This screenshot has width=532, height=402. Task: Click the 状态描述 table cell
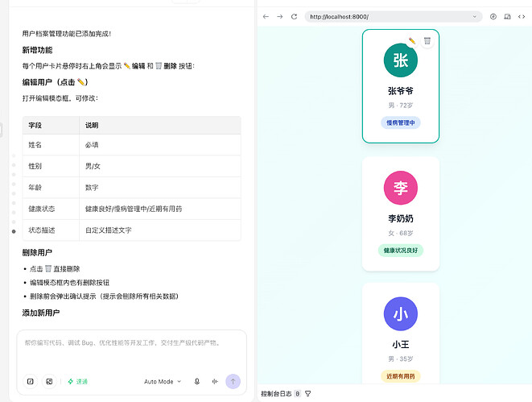(51, 230)
